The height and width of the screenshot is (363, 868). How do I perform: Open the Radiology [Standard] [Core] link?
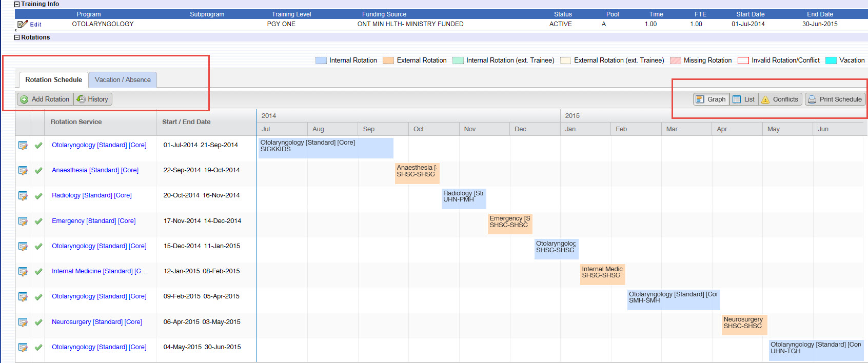pyautogui.click(x=91, y=195)
